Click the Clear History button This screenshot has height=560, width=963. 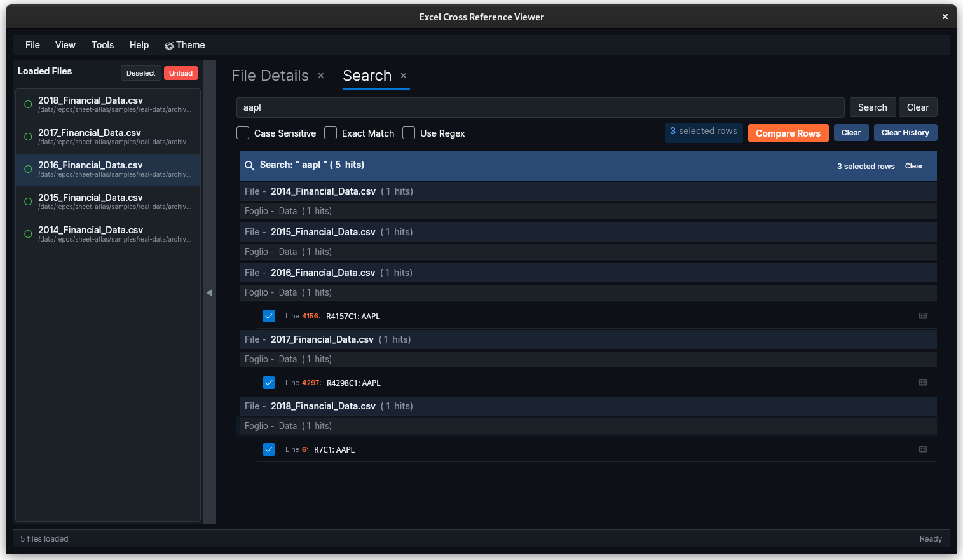pos(905,132)
